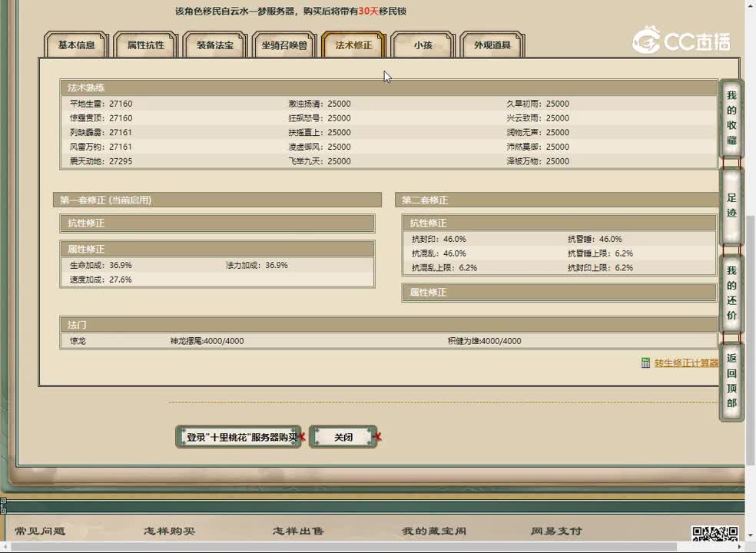756x553 pixels.
Task: Click the 返回顶部 side button
Action: coord(731,381)
